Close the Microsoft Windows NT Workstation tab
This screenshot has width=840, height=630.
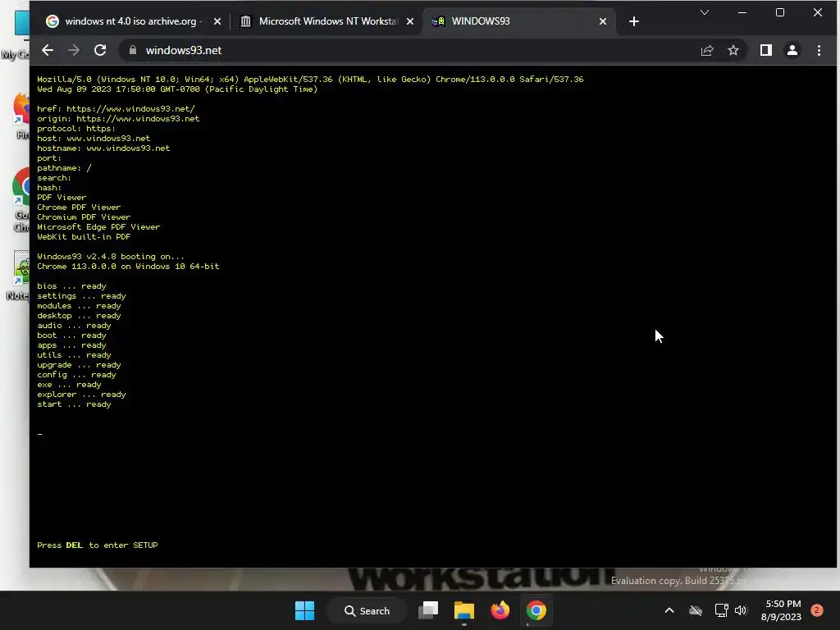[410, 21]
